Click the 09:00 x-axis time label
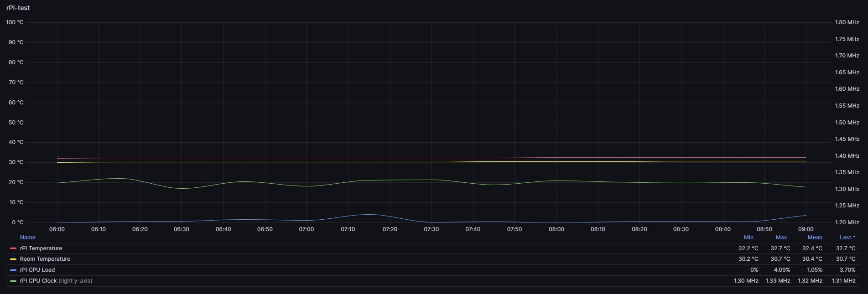The width and height of the screenshot is (868, 294). [x=806, y=229]
